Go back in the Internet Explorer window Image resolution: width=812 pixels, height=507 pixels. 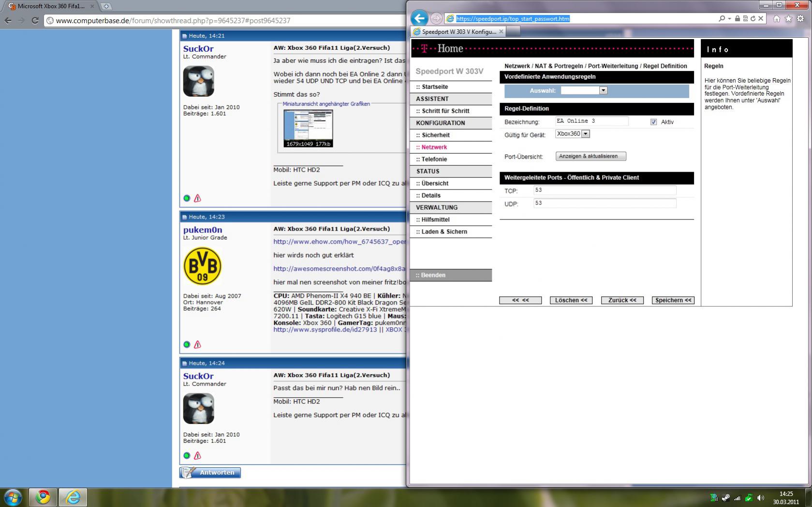click(x=419, y=18)
